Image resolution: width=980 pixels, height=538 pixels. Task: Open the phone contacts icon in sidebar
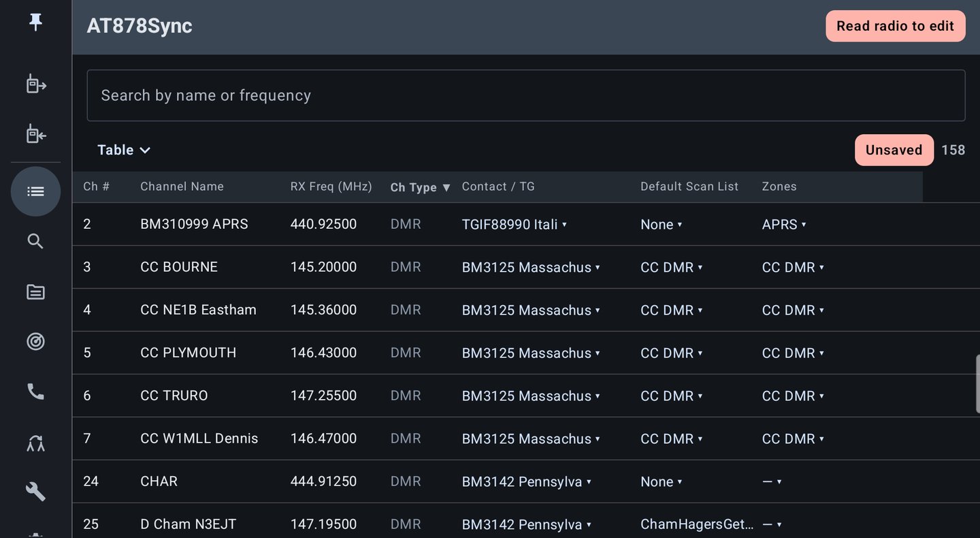[x=35, y=392]
